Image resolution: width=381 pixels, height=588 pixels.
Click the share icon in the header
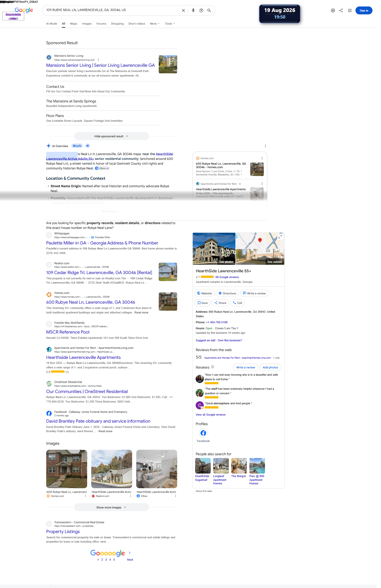341,11
